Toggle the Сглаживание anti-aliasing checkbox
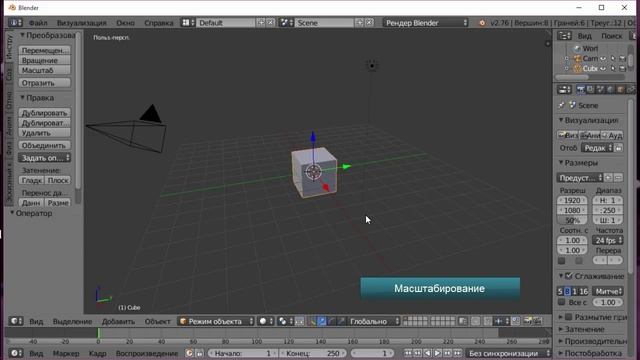 pos(569,276)
